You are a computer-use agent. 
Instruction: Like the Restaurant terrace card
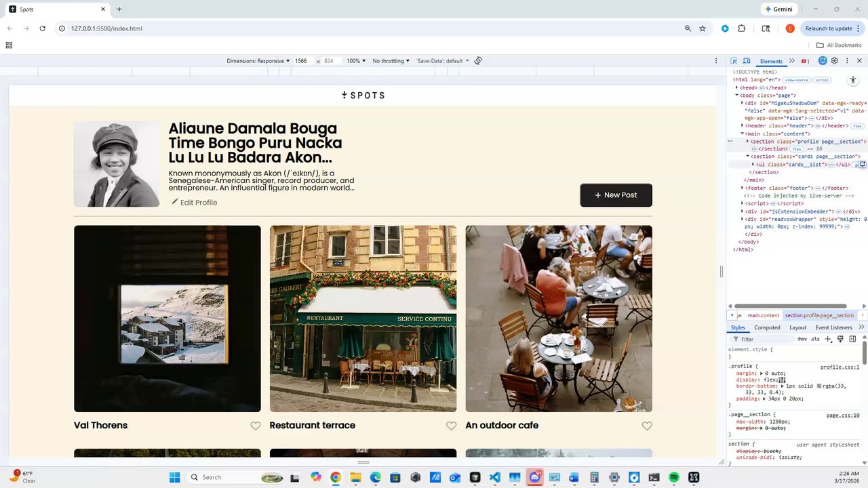tap(451, 426)
